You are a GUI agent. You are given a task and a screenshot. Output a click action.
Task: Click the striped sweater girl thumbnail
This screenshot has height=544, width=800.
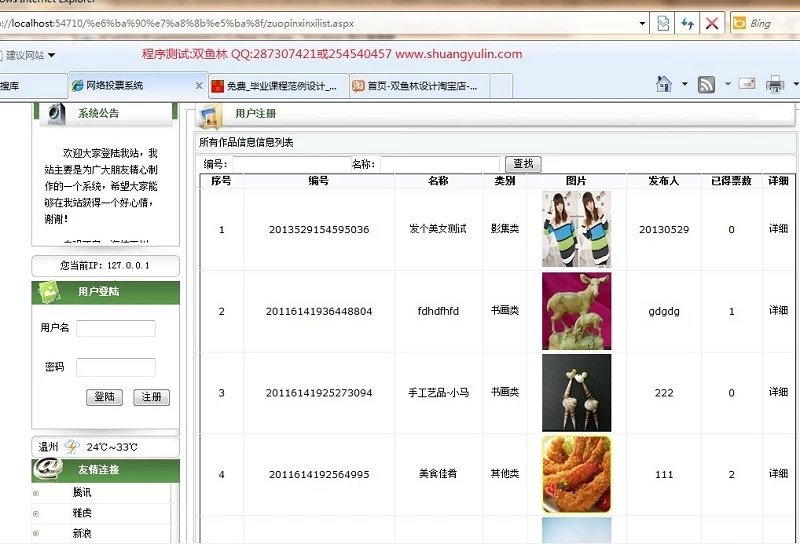576,229
